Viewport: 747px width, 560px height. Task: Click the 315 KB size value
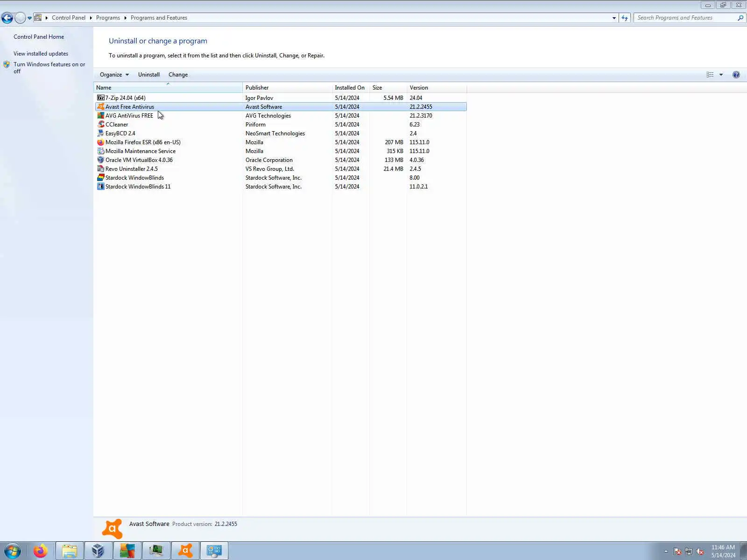tap(395, 151)
